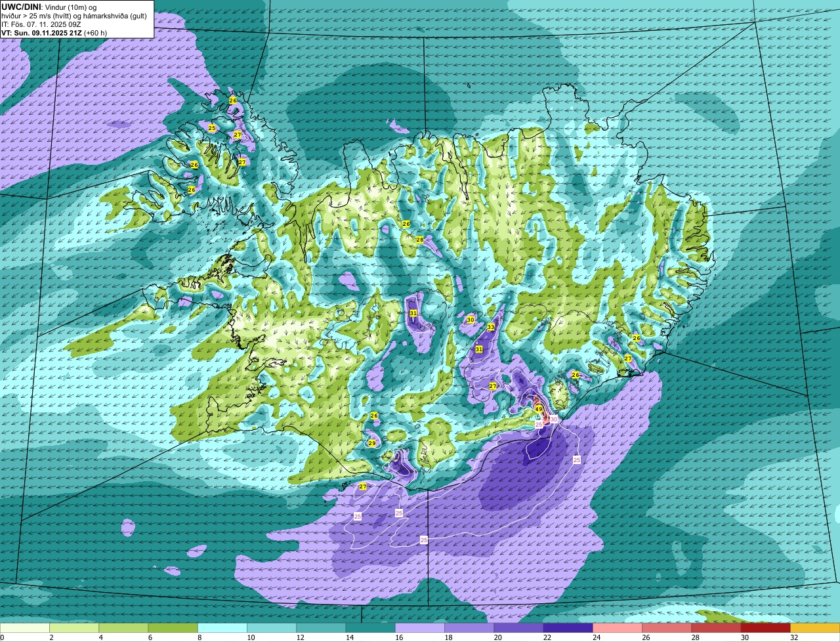This screenshot has width=840, height=642.
Task: Select the yellow 28 gust label
Action: click(420, 240)
